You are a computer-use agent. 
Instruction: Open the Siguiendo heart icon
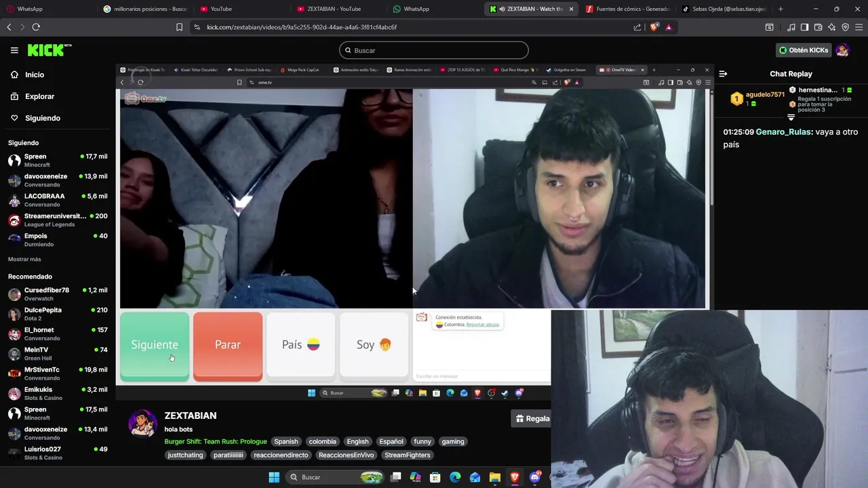tap(14, 118)
